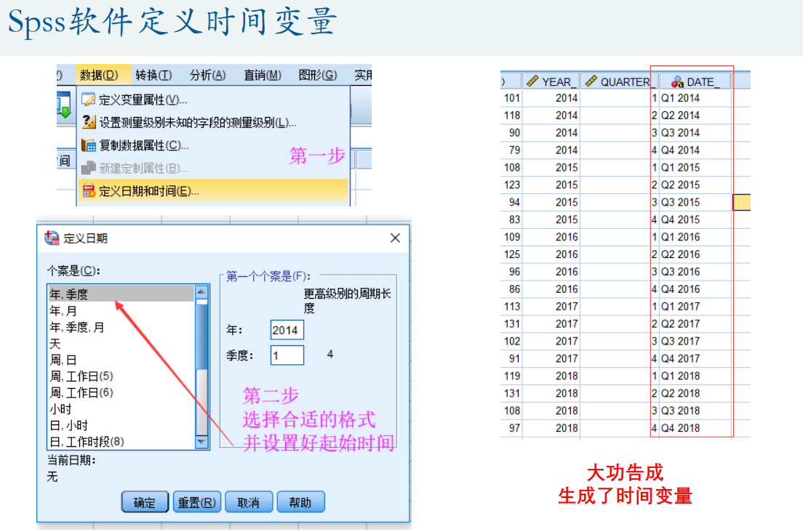This screenshot has width=803, height=532.
Task: Select the Q4 2018 date cell
Action: (x=695, y=428)
